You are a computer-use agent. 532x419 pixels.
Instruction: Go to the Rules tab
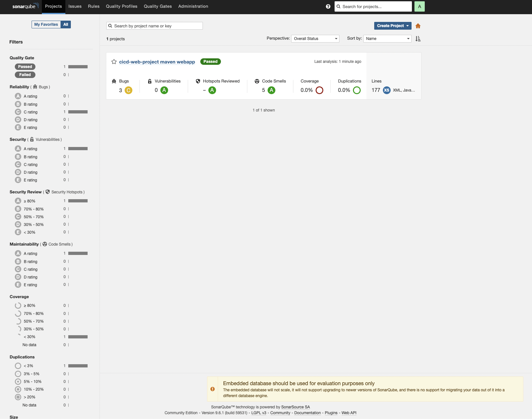tap(94, 6)
